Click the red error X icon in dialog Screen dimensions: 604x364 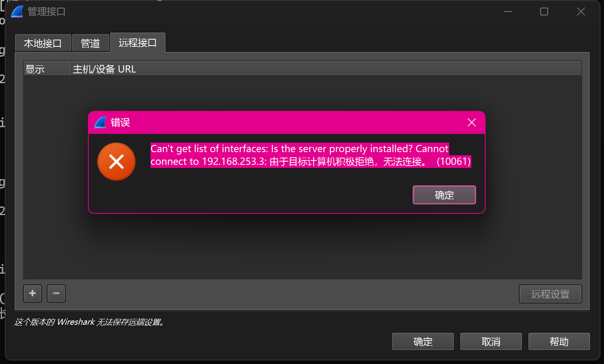click(x=116, y=162)
